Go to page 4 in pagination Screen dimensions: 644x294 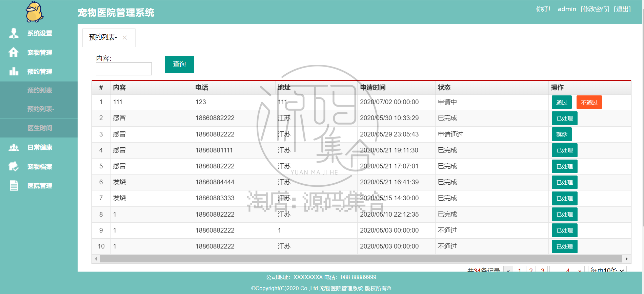(x=568, y=269)
